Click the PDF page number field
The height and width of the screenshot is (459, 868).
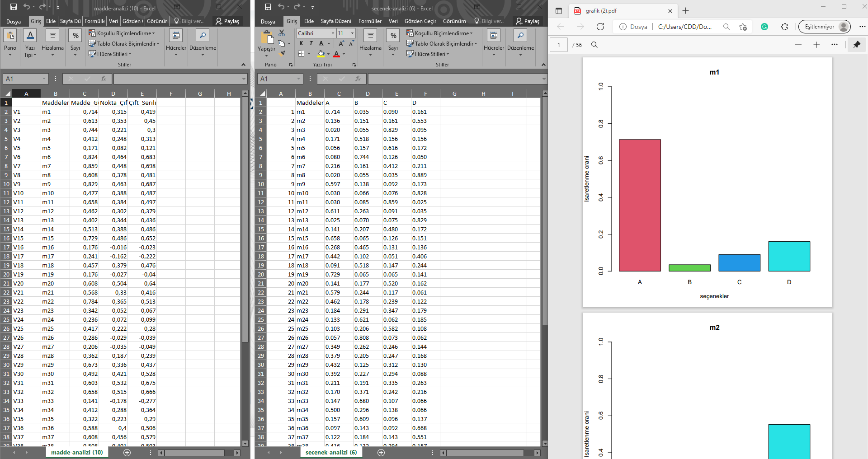(559, 45)
